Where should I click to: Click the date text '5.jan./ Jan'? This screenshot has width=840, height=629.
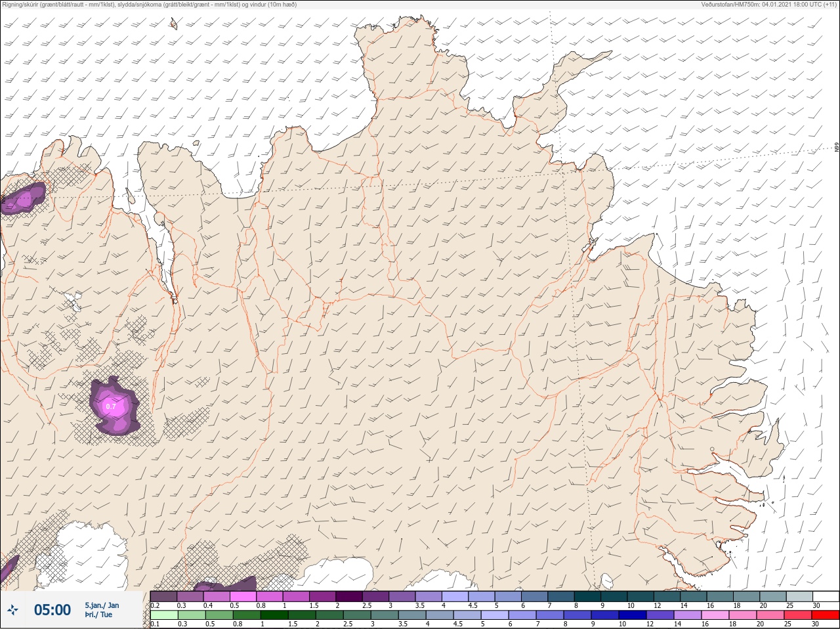(102, 605)
